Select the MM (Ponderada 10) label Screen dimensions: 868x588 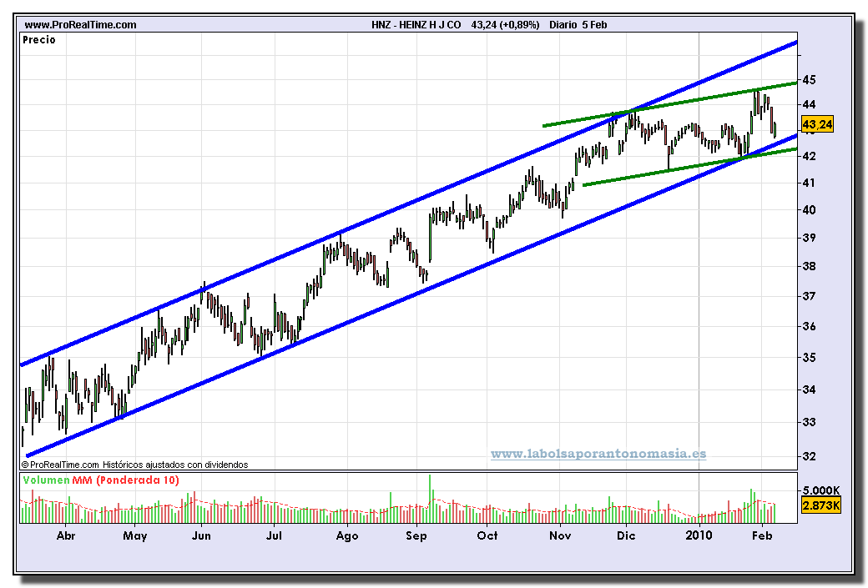[x=126, y=480]
